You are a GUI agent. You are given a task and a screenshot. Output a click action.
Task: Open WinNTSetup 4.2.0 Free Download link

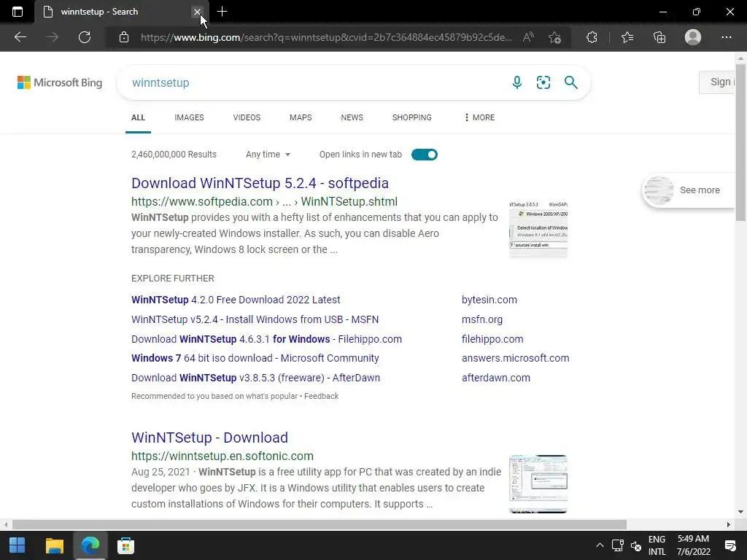(236, 300)
